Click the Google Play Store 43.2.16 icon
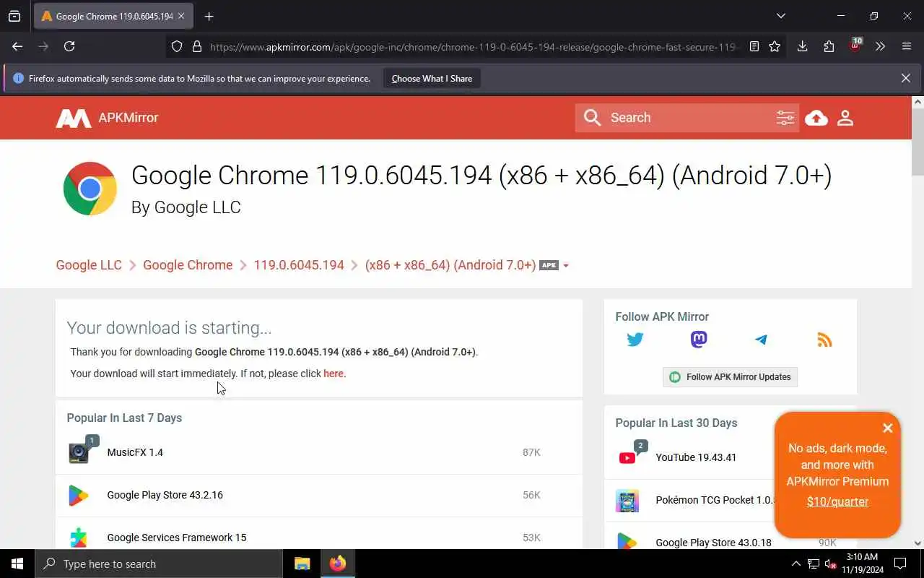Screen dimensions: 924x578 point(79,495)
